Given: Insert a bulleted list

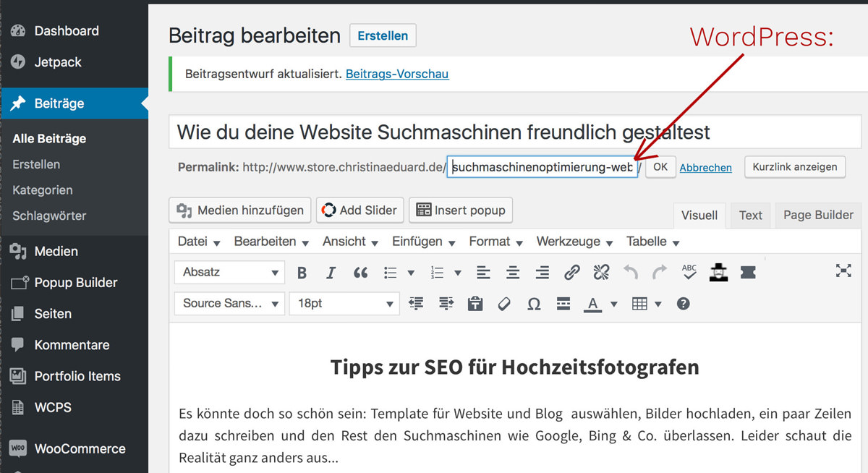Looking at the screenshot, I should click(x=391, y=273).
